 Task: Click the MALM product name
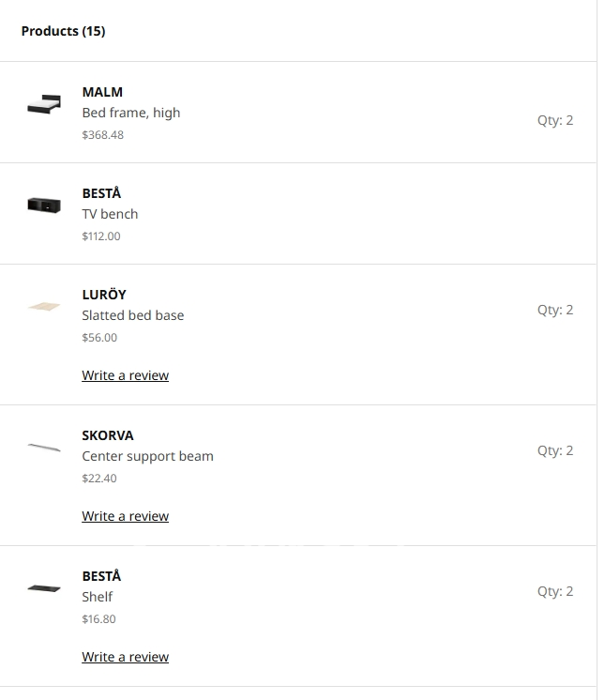pos(102,92)
